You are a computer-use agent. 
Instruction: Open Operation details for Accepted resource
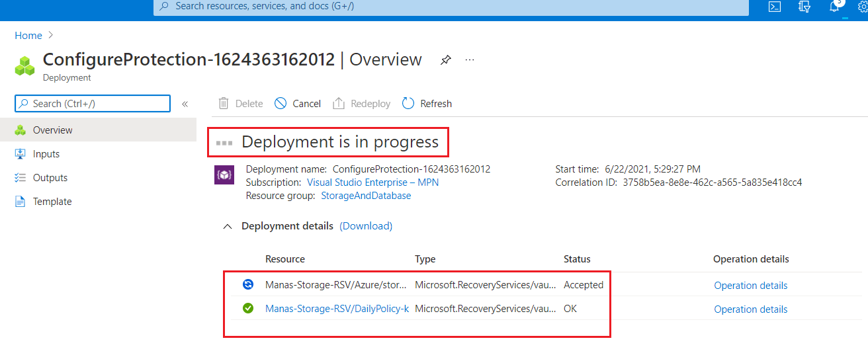click(751, 286)
